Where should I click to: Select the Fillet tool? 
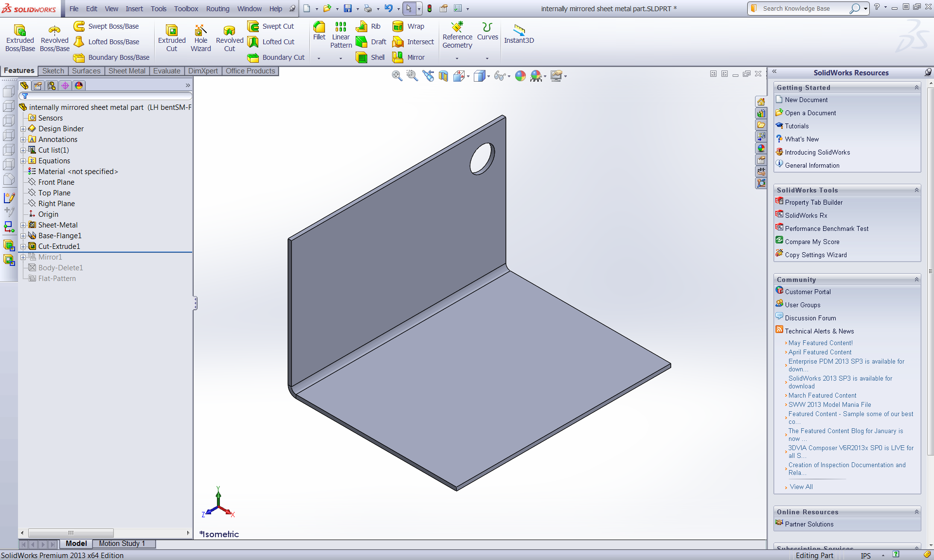coord(319,31)
